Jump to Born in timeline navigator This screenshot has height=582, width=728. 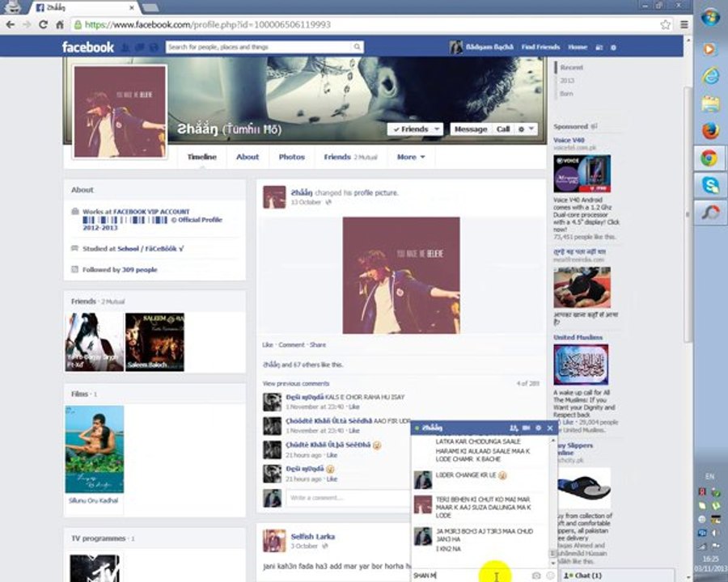click(566, 93)
